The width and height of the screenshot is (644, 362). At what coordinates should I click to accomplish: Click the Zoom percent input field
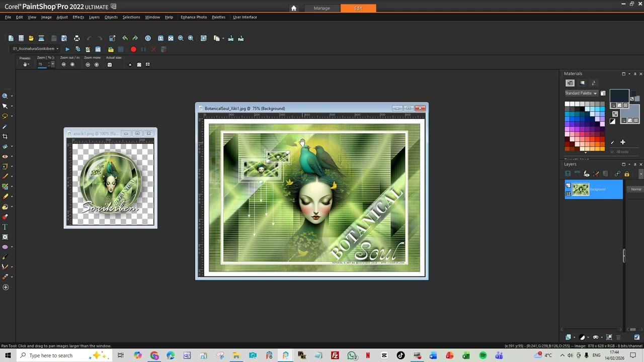pos(43,64)
